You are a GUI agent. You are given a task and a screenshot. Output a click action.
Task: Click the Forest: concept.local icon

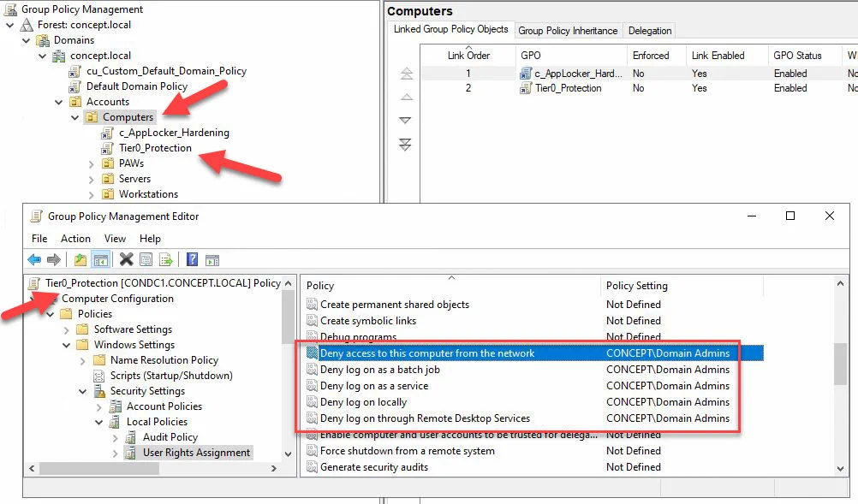[27, 25]
